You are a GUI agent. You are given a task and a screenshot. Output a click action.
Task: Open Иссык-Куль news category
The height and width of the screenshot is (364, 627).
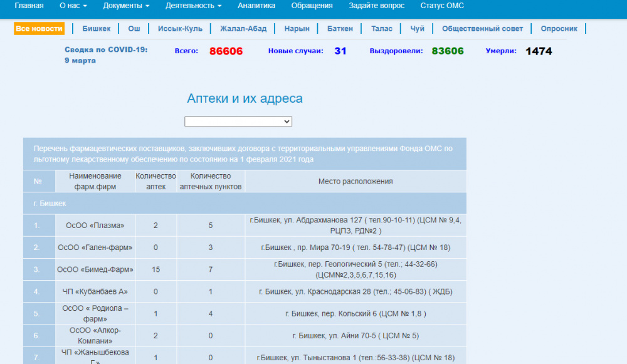coord(180,29)
